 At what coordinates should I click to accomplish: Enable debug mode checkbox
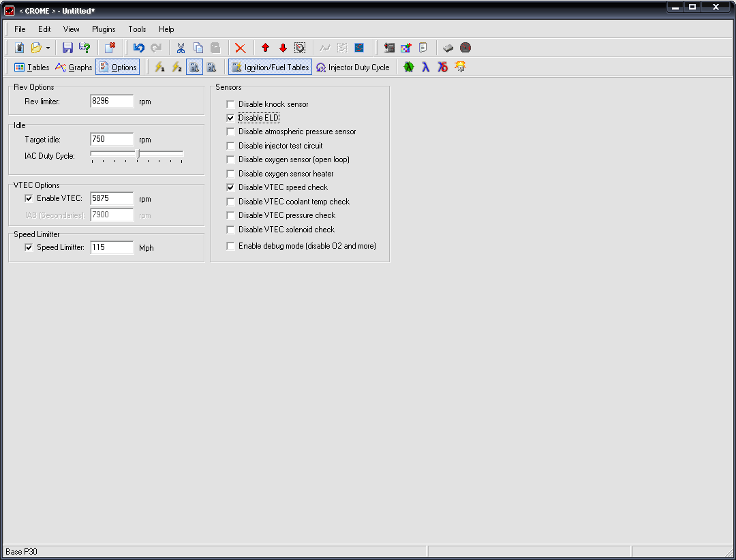click(x=230, y=246)
